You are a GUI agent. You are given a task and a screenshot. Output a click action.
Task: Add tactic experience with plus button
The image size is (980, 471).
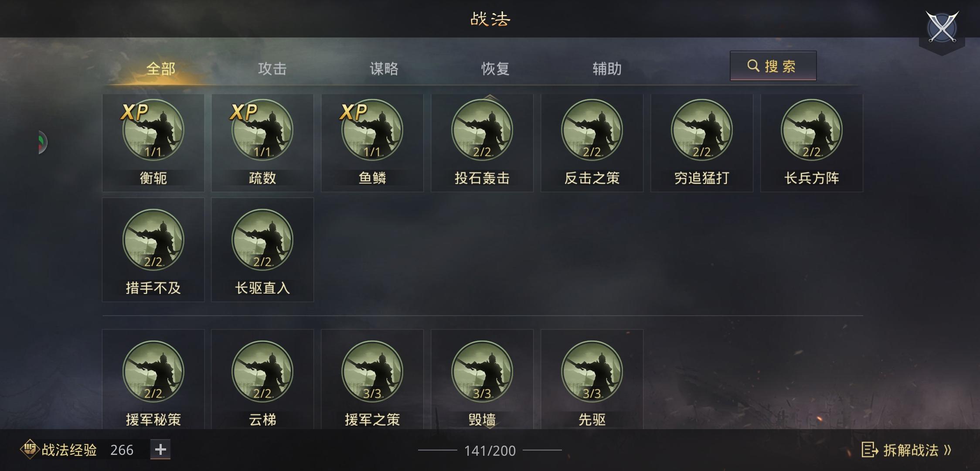coord(160,450)
